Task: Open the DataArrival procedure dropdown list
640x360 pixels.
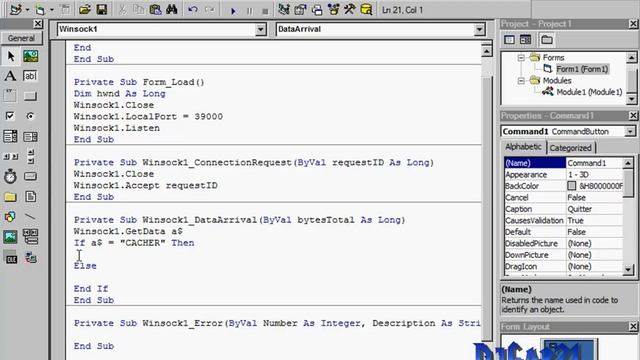Action: 479,29
